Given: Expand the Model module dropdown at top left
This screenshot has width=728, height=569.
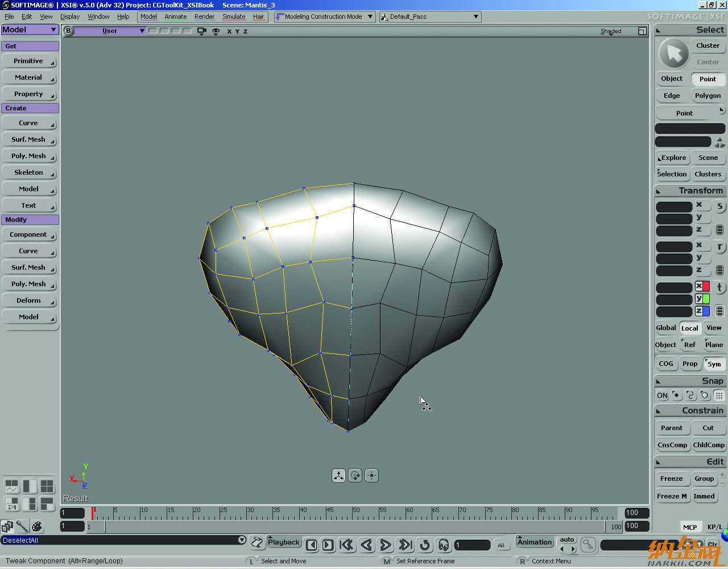Looking at the screenshot, I should pyautogui.click(x=53, y=30).
